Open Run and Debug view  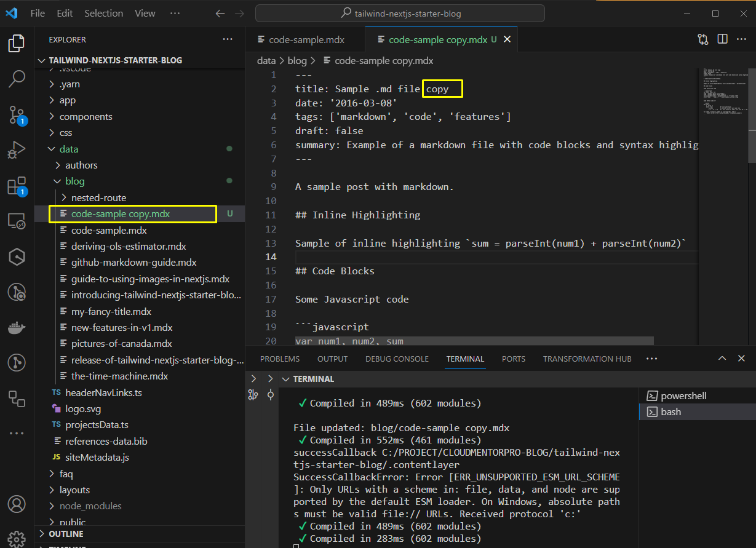(17, 149)
